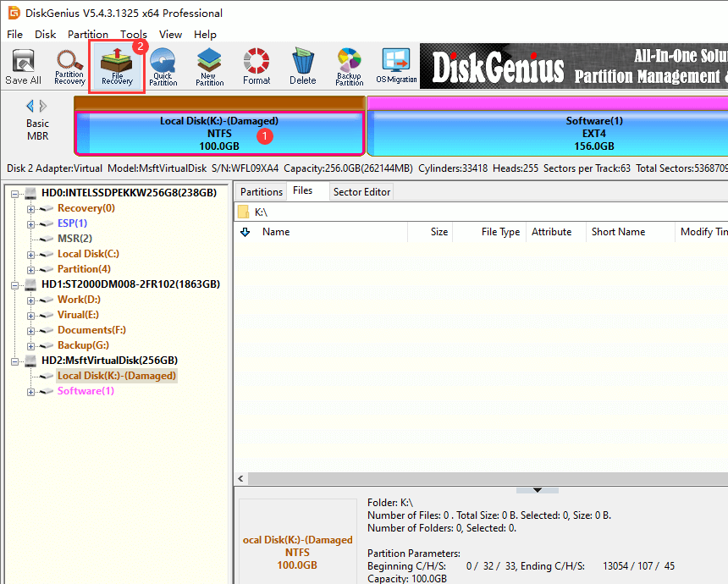Expand the Recovery(0) tree node
This screenshot has width=728, height=584.
coord(31,208)
